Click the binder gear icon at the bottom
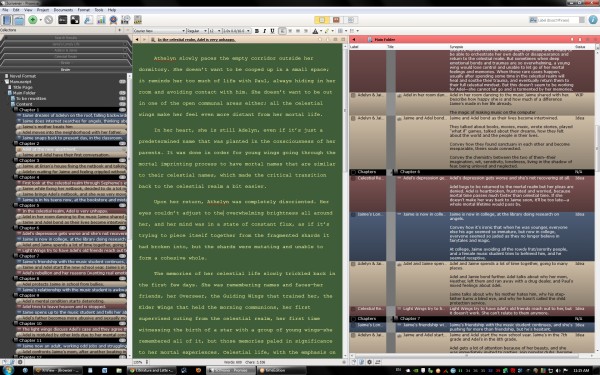The image size is (600, 375). click(20, 362)
